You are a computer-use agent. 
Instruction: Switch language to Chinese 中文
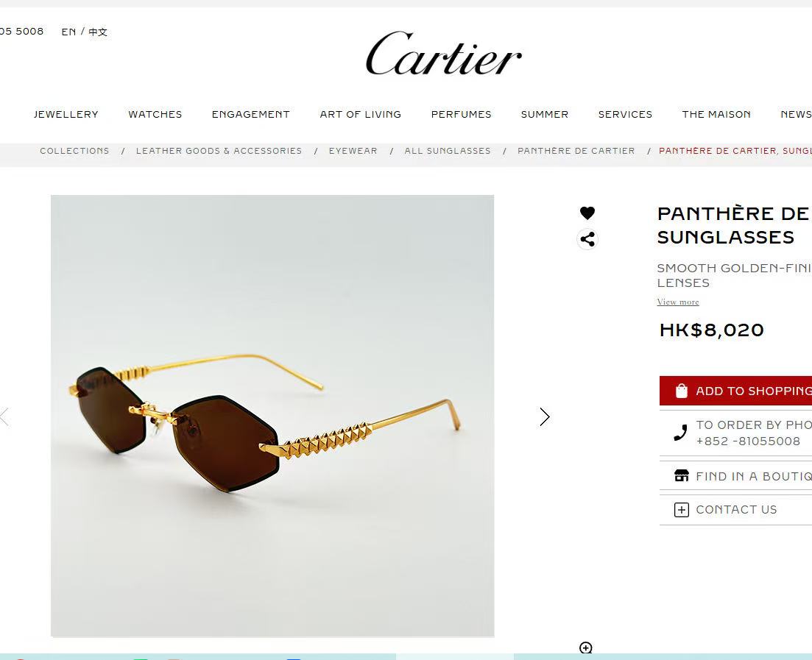(98, 32)
